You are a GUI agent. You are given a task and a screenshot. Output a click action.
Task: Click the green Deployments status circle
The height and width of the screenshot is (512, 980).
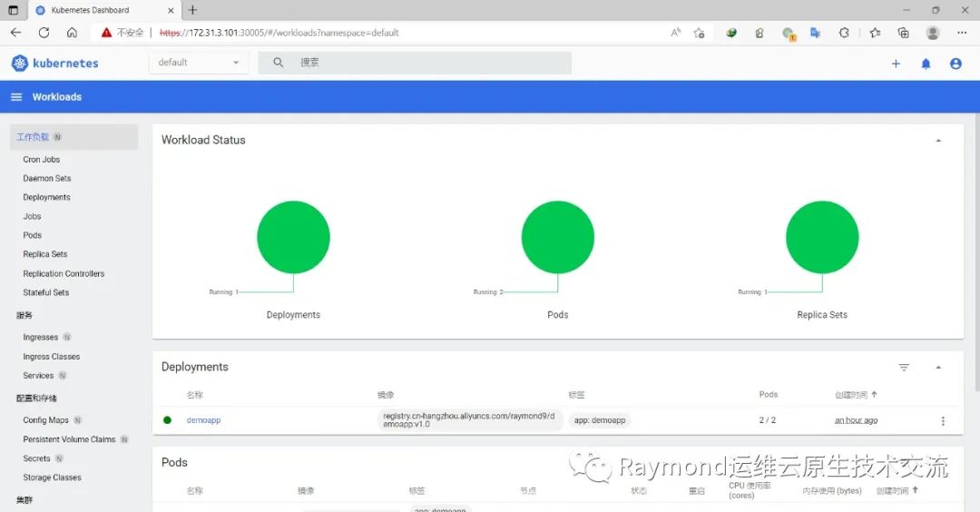(293, 237)
